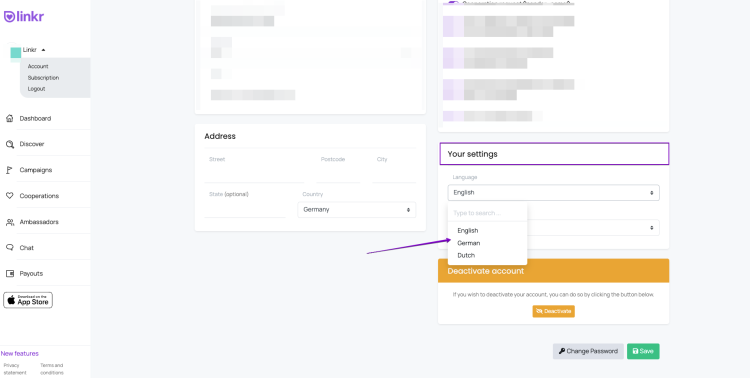The image size is (750, 378).
Task: Open the Language dropdown showing English
Action: tap(553, 192)
